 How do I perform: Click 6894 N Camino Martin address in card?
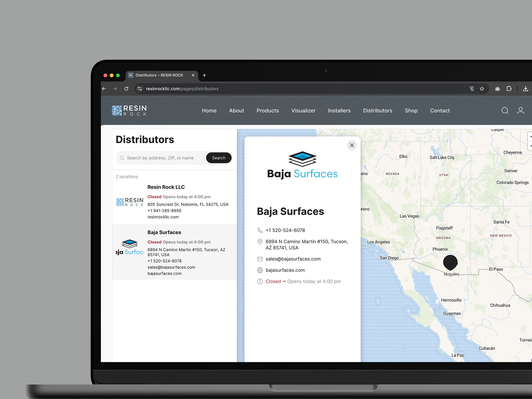click(307, 245)
